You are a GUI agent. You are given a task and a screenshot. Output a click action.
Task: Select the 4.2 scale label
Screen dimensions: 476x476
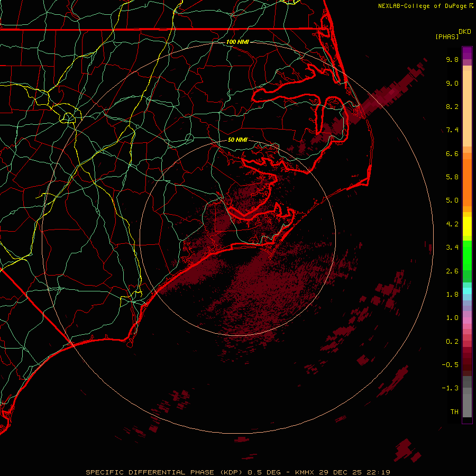coord(452,224)
